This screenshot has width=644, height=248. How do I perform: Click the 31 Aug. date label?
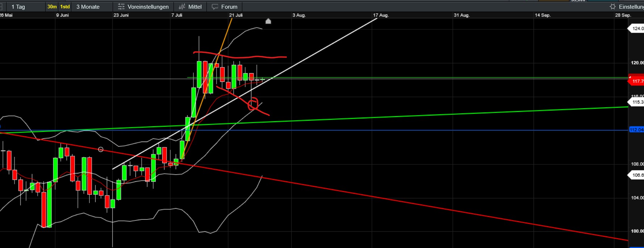[x=461, y=15]
